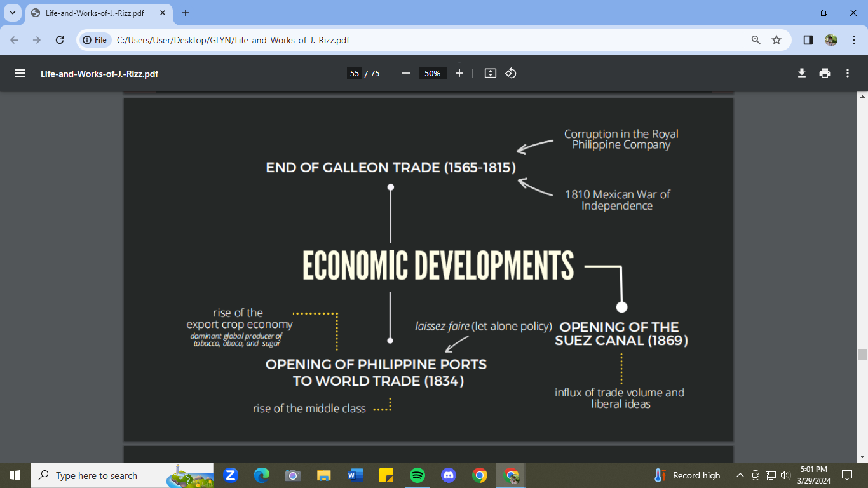Select the Life-and-Works-of-J.-Rizz.pdf tab
The width and height of the screenshot is (868, 488).
point(94,13)
